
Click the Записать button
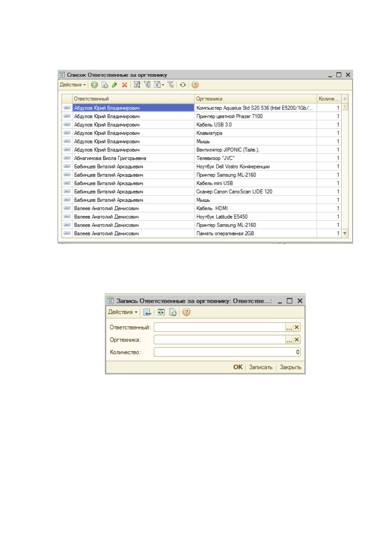261,367
